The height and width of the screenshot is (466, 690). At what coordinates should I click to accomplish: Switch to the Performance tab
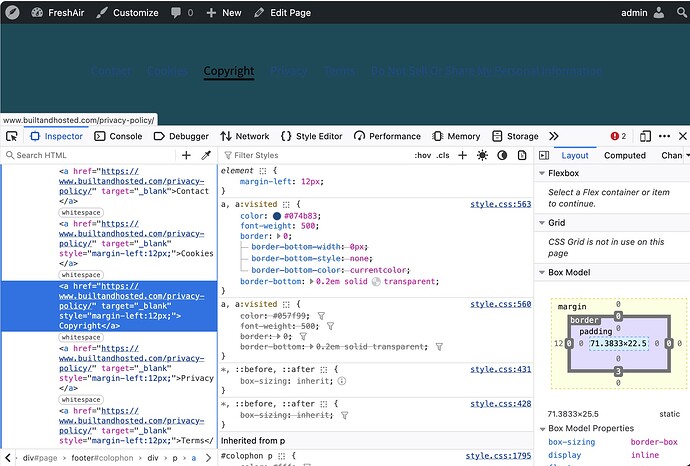387,136
